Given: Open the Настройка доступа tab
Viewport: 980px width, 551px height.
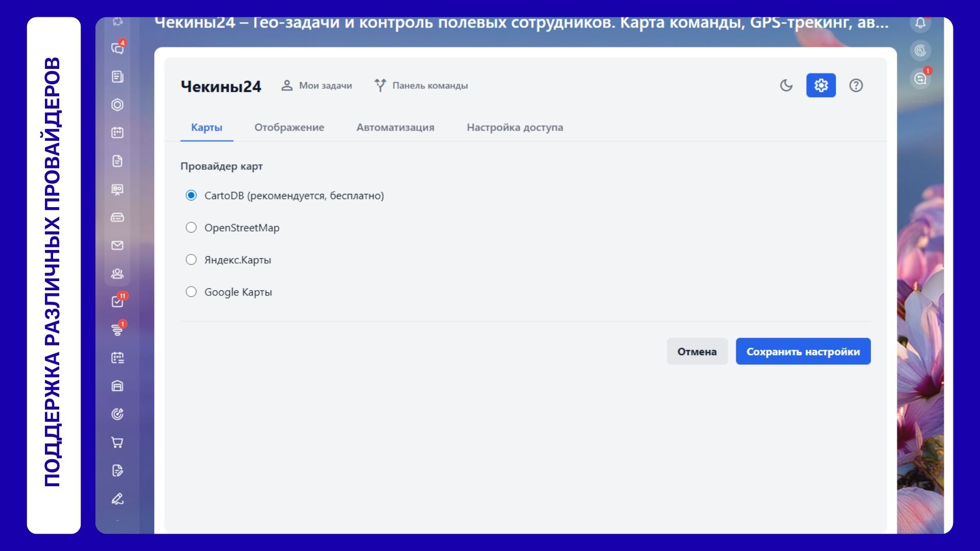Looking at the screenshot, I should pyautogui.click(x=514, y=128).
